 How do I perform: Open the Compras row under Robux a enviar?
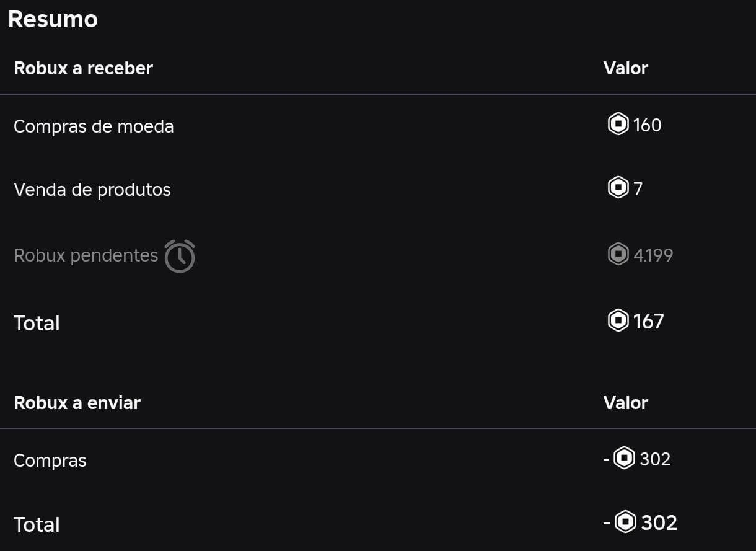50,461
